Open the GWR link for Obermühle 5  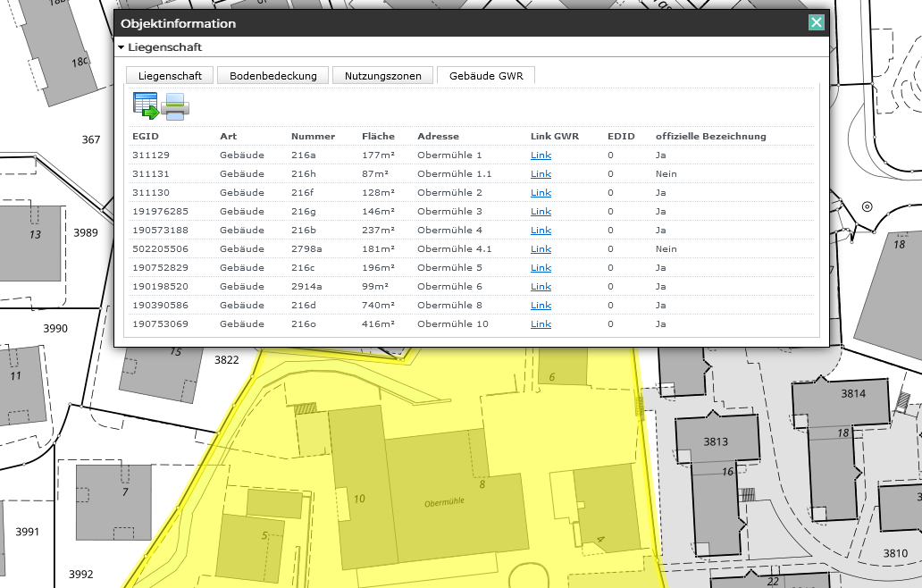[x=541, y=268]
